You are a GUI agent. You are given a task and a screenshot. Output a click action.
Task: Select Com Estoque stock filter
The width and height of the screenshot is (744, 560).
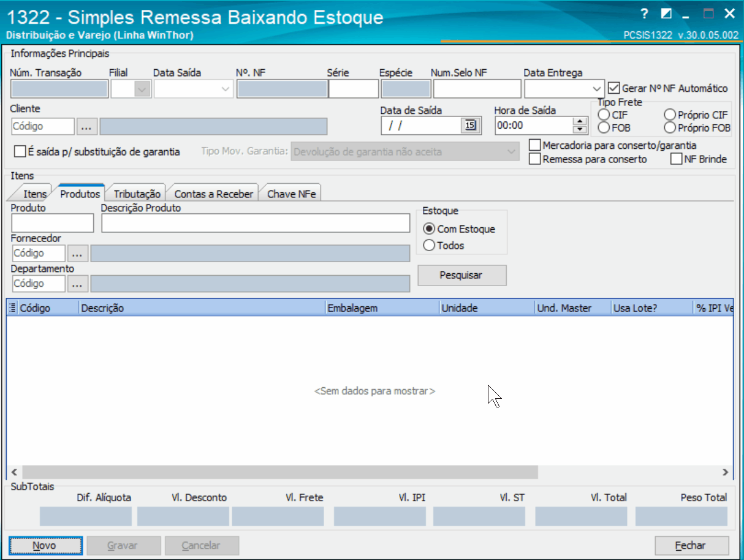[429, 229]
